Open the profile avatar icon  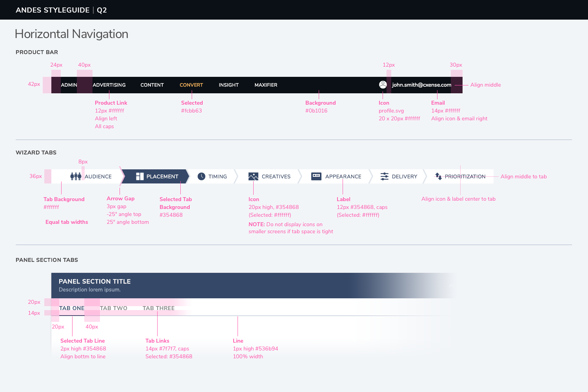[383, 84]
